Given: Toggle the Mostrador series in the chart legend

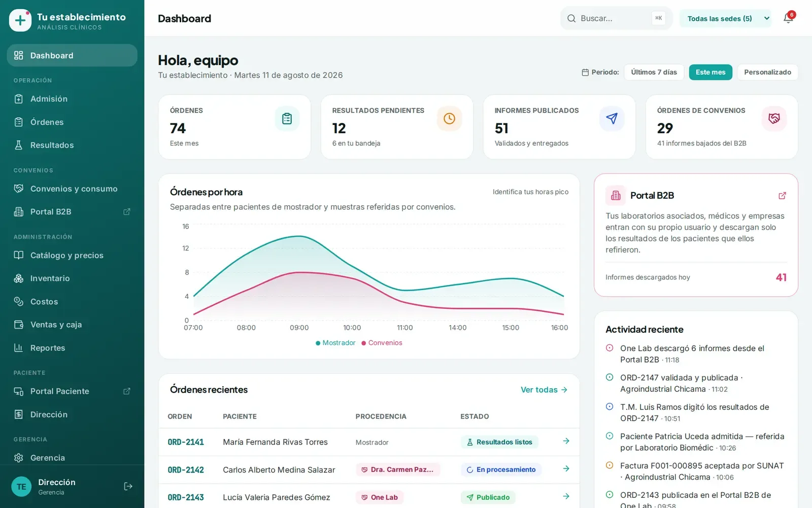Looking at the screenshot, I should click(335, 343).
